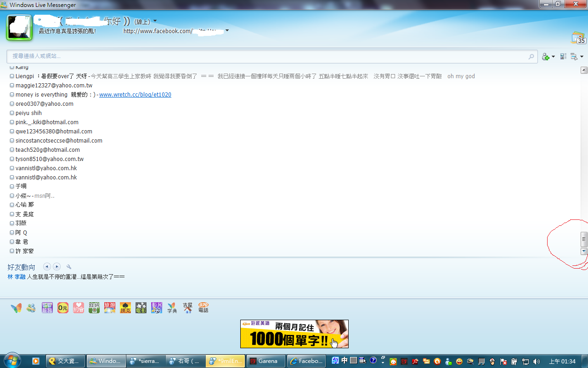Open the email inbox icon showing 35
The width and height of the screenshot is (588, 368).
(578, 38)
